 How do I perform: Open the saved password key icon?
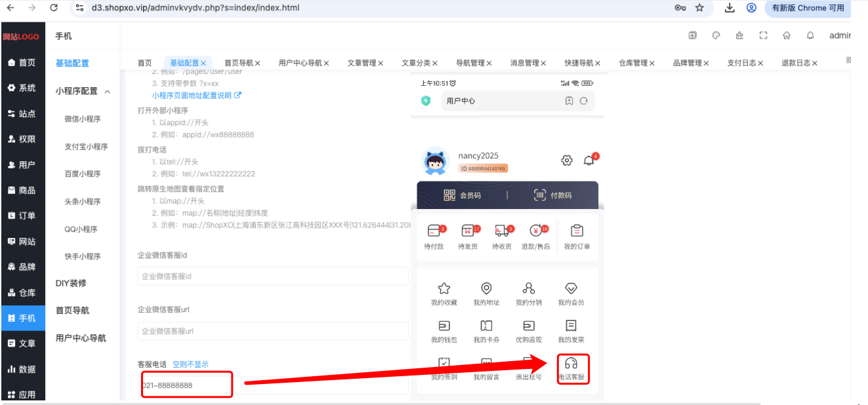click(x=680, y=8)
